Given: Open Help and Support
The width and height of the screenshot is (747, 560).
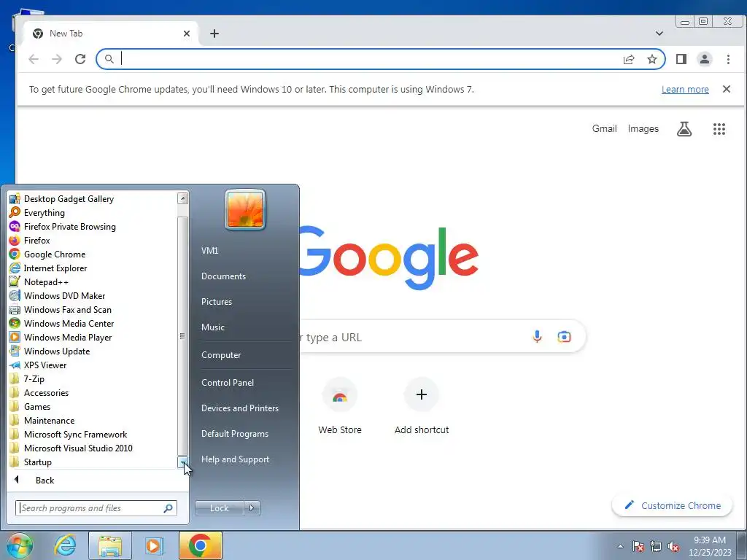Looking at the screenshot, I should tap(244, 459).
